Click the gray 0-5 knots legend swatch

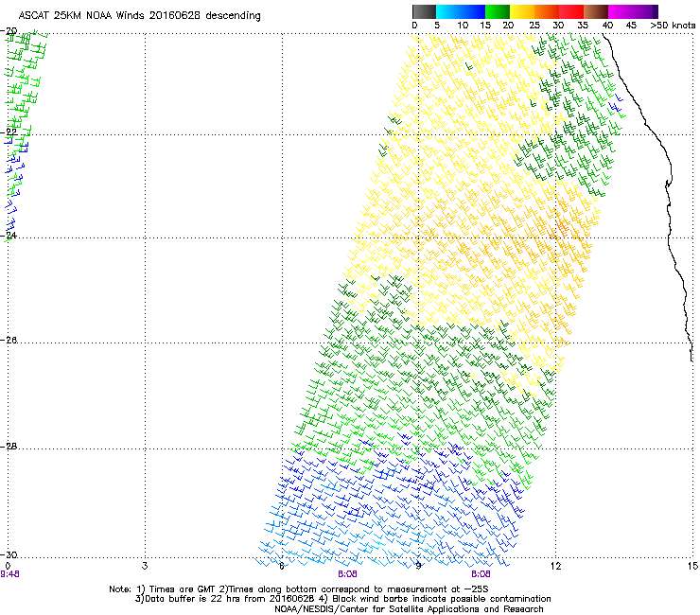point(424,11)
